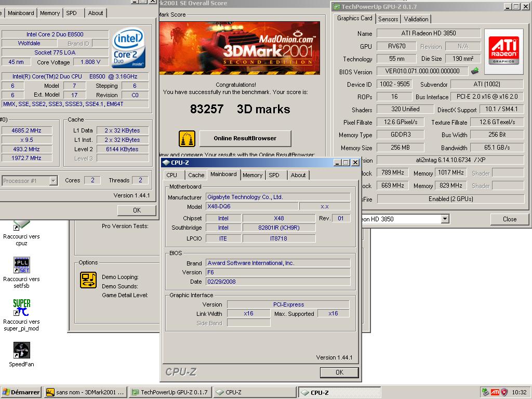Click the Core Speed value 4685.2 MHz
The height and width of the screenshot is (399, 532).
[26, 130]
